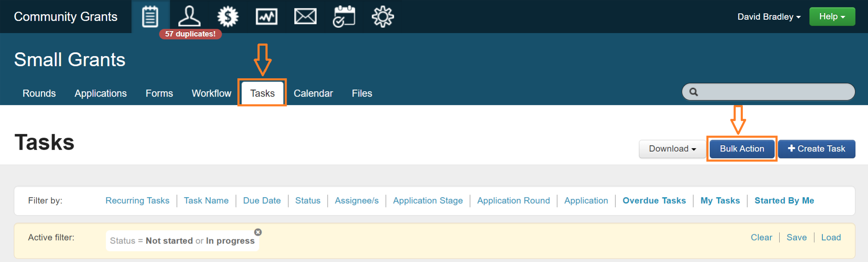Open the reports chart icon
The image size is (868, 262).
tap(267, 17)
